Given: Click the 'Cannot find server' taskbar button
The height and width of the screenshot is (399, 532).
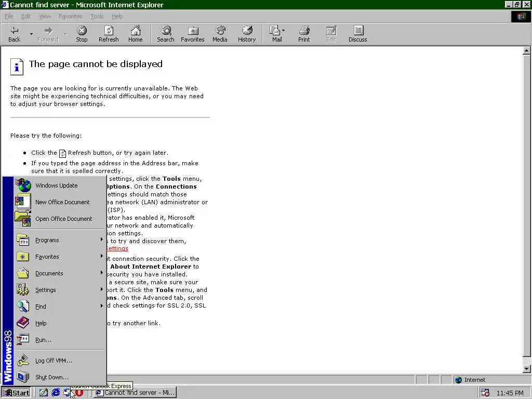Looking at the screenshot, I should (x=135, y=393).
